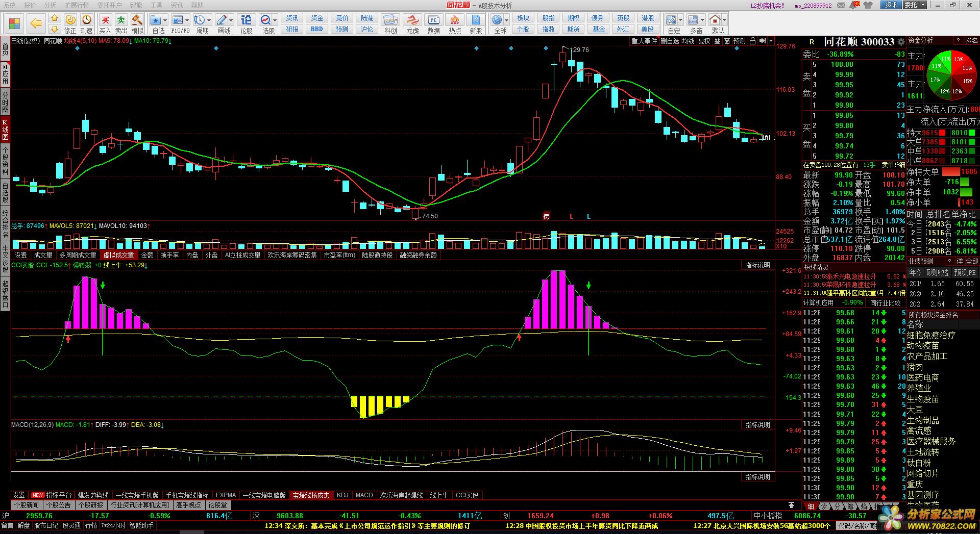Expand the 自定 dropdown arrow
The width and height of the screenshot is (980, 534).
pos(681,20)
